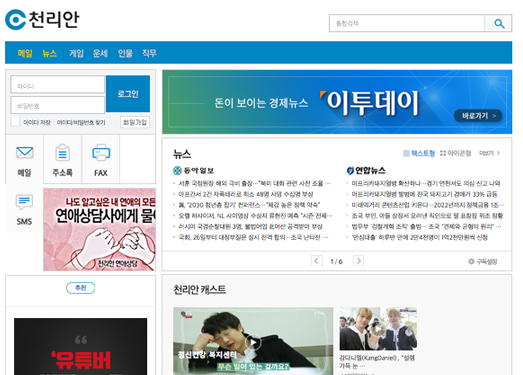Open the 운세 navigation menu item
The height and width of the screenshot is (375, 523).
click(x=100, y=53)
